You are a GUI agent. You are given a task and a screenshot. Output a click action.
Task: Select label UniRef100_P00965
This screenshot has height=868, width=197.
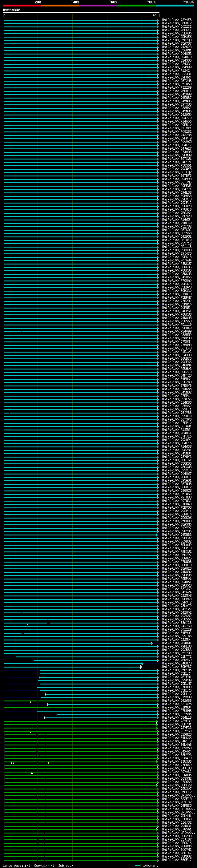pos(177,142)
